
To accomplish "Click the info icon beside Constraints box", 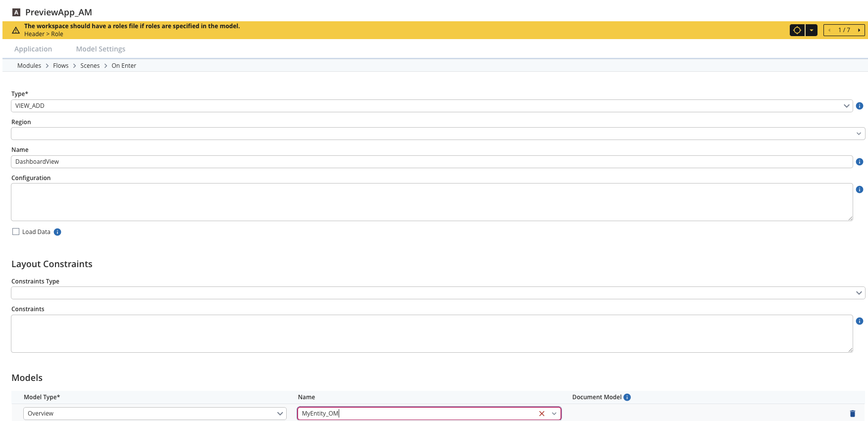I will tap(860, 321).
